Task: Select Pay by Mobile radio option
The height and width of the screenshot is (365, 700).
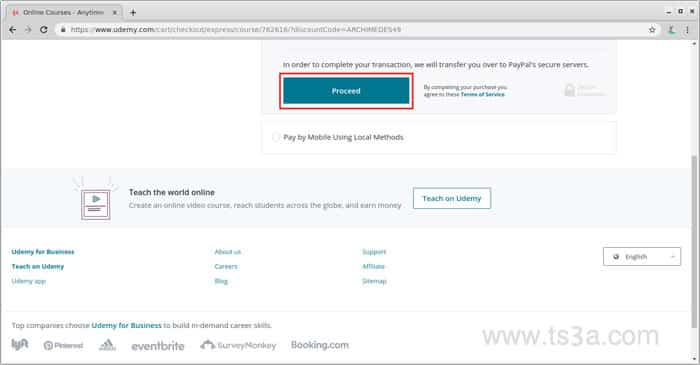Action: coord(275,137)
